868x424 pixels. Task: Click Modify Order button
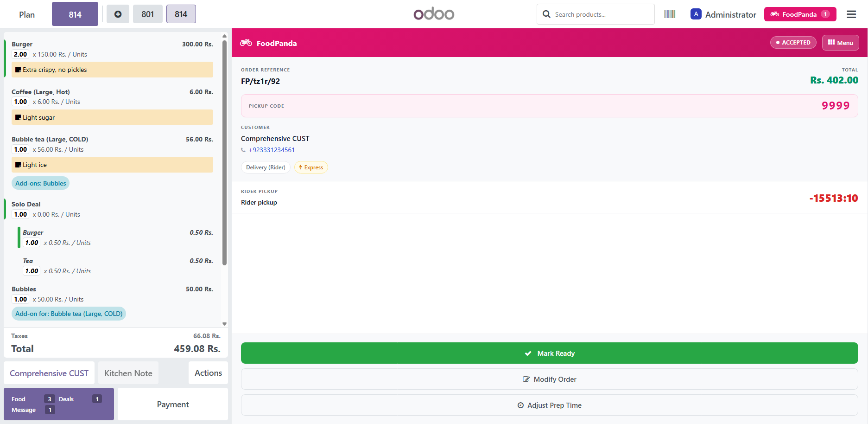click(549, 379)
